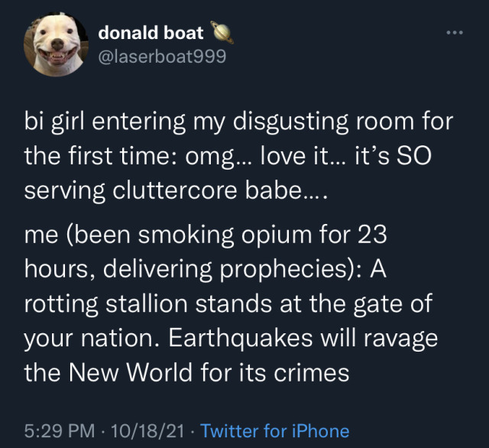Open donald boat's profile via display name
489x448 pixels.
point(151,33)
